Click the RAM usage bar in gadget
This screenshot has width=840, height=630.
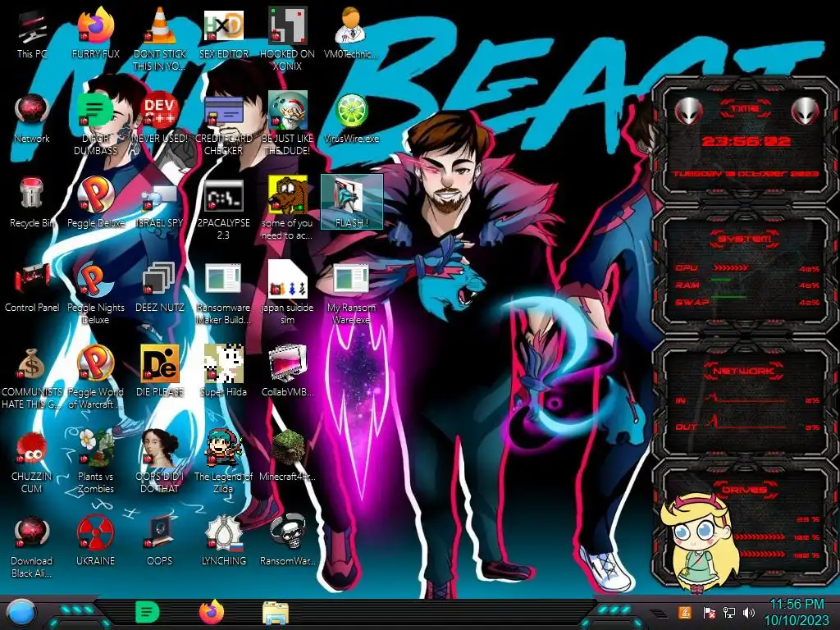pos(722,280)
